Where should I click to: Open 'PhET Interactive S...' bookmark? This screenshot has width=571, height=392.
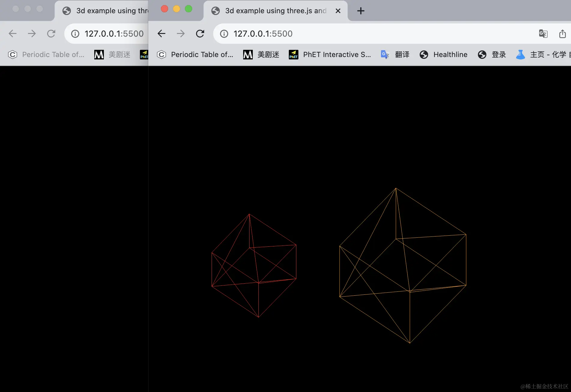(x=330, y=55)
